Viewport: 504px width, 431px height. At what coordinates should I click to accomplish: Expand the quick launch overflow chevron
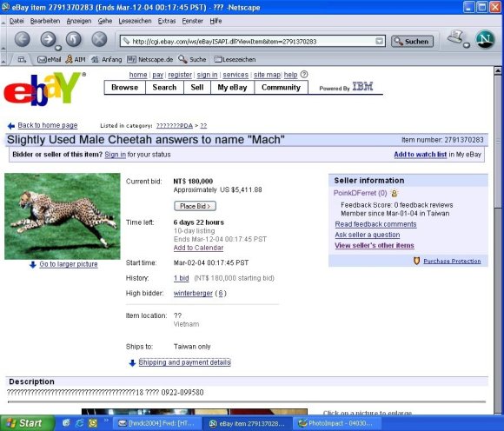click(106, 421)
